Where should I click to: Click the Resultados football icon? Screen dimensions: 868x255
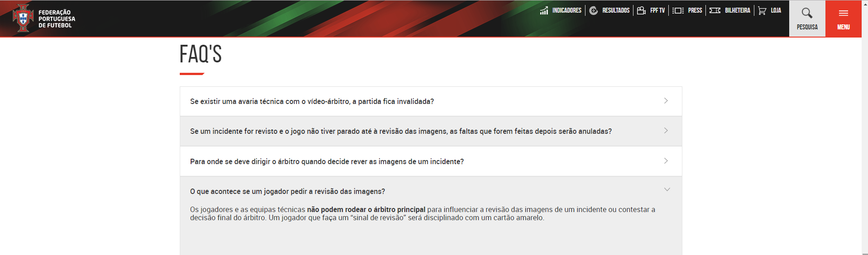(x=594, y=10)
